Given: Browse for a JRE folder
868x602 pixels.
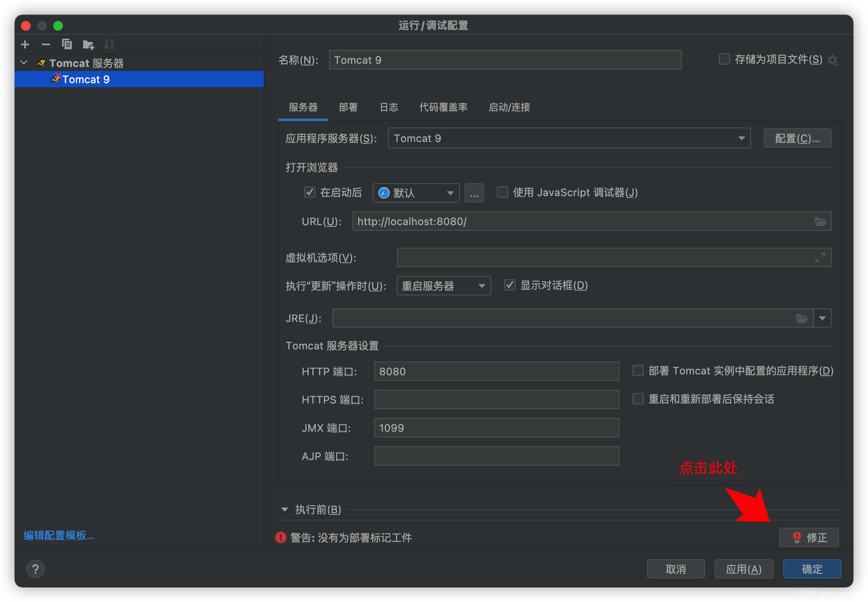Looking at the screenshot, I should 802,318.
